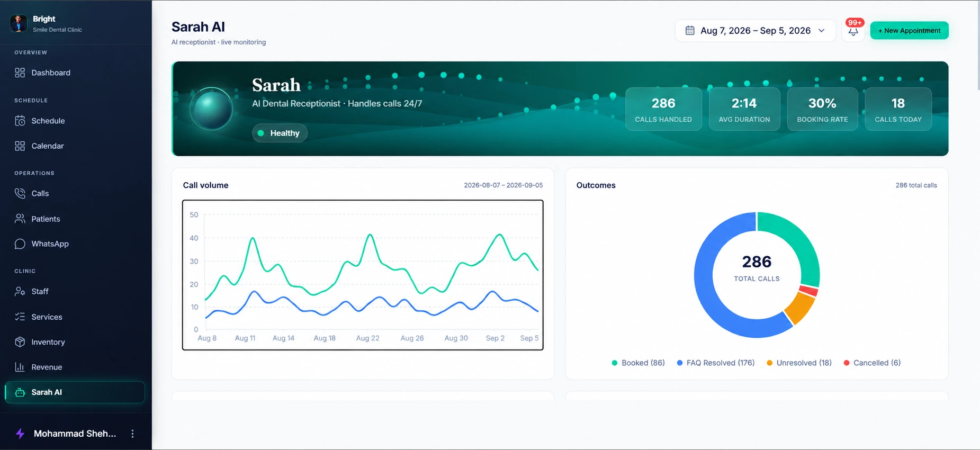Screen dimensions: 980x450
Task: Click the Staff user icon
Action: click(x=20, y=291)
